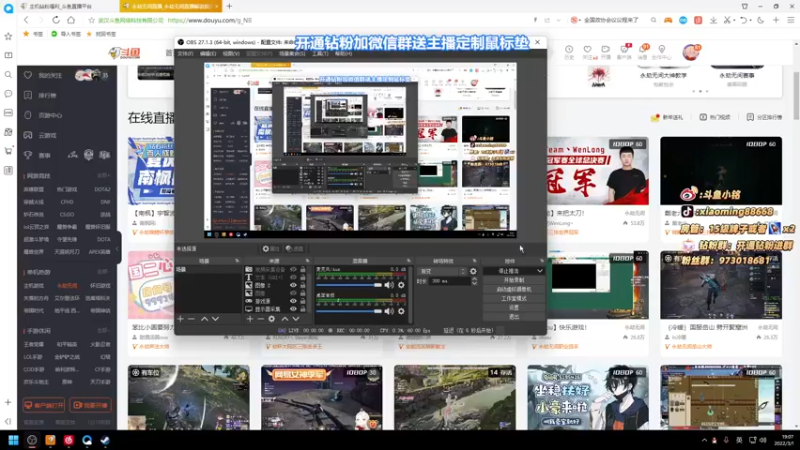Open source properties gear in sources toolbar

271,319
